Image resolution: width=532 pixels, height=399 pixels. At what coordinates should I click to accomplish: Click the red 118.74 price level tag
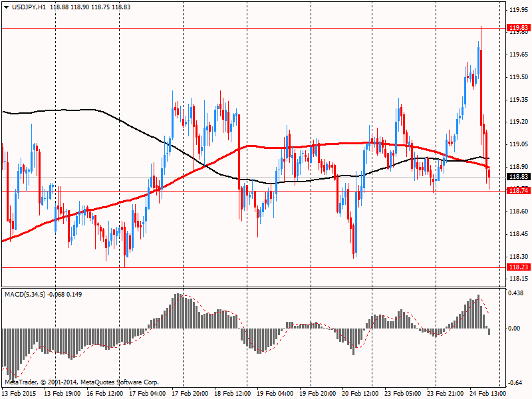pyautogui.click(x=517, y=191)
